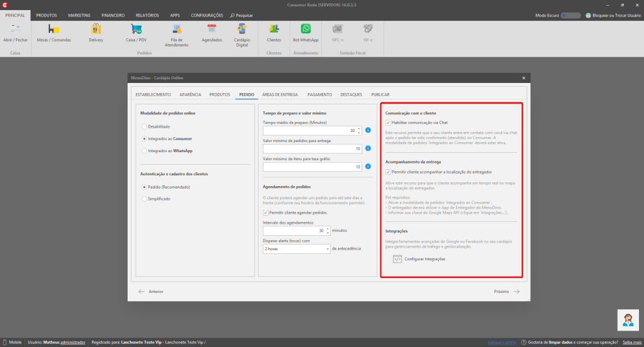Open the FINANCEIRO ribbon tab
644x347 pixels.
pos(113,15)
